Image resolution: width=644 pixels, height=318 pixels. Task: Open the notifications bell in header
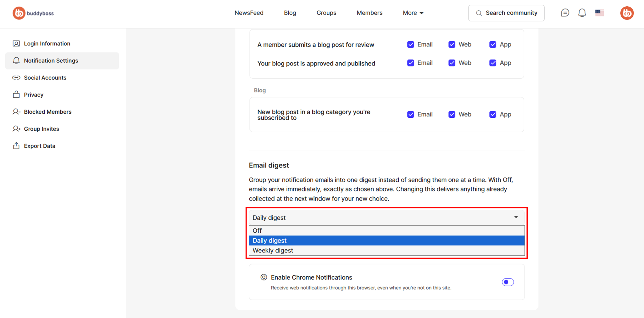582,13
